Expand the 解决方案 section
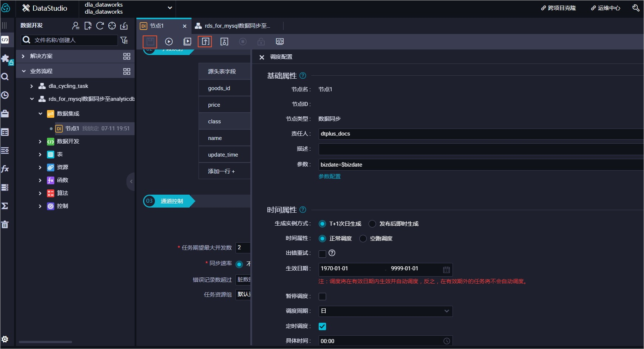 pyautogui.click(x=23, y=56)
